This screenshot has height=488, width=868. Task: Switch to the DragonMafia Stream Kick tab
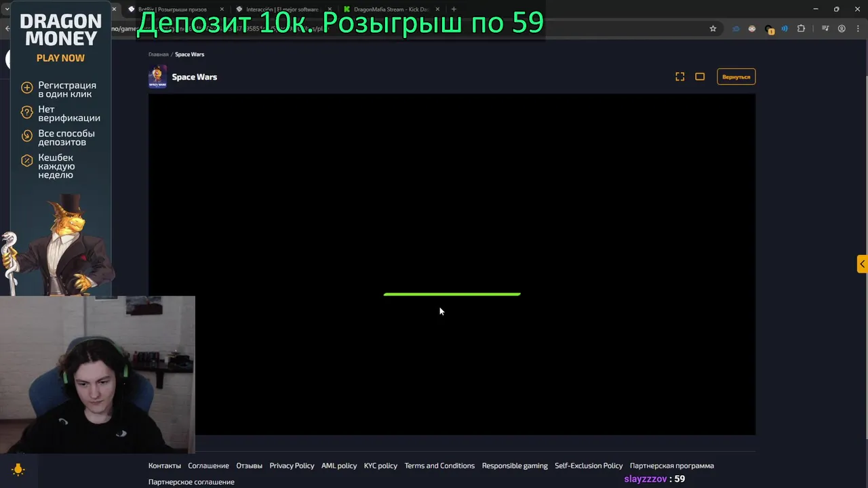point(391,9)
